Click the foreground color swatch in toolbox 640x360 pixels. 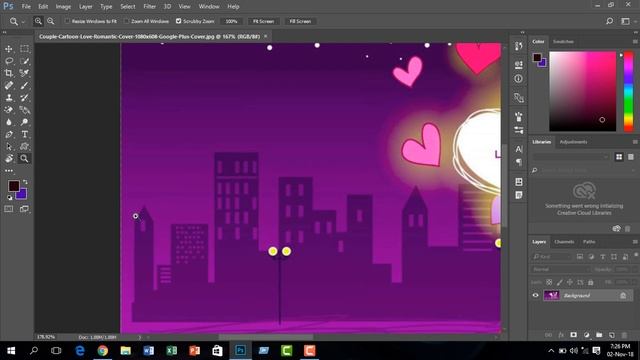coord(13,186)
